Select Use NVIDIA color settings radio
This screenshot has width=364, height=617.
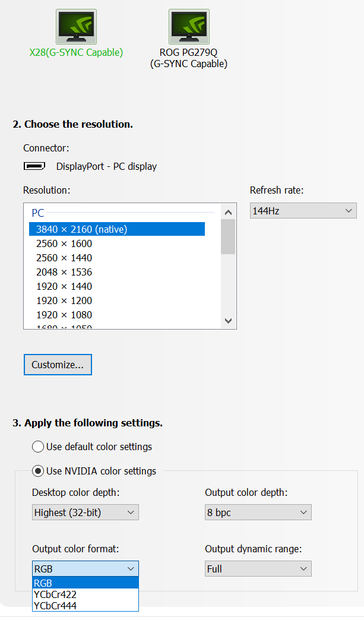(38, 471)
